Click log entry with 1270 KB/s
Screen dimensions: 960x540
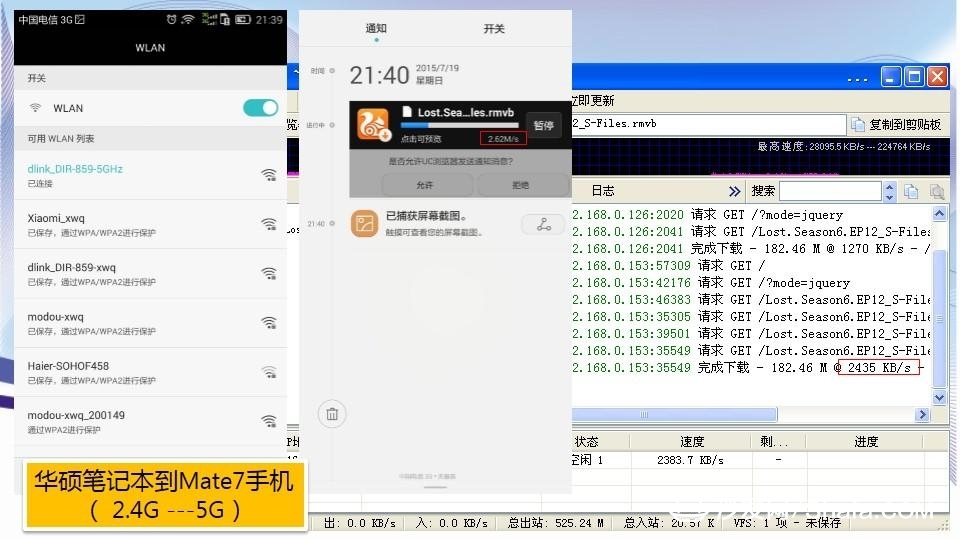[x=751, y=249]
